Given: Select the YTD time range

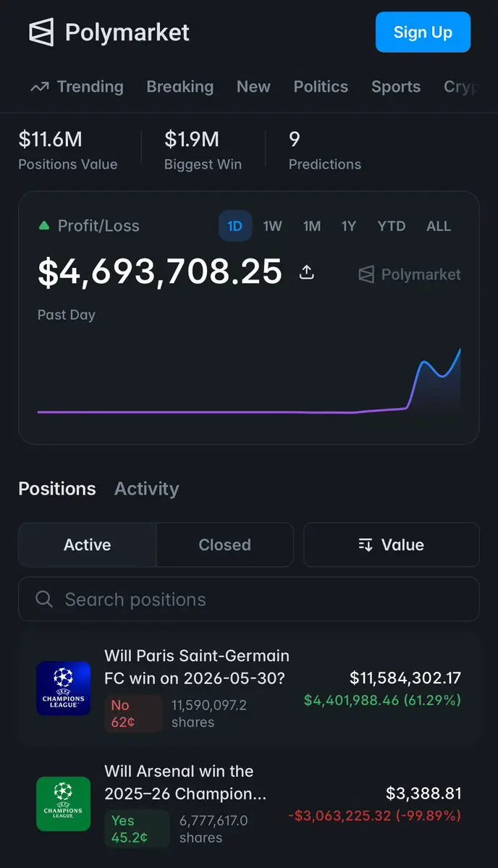Looking at the screenshot, I should click(391, 226).
